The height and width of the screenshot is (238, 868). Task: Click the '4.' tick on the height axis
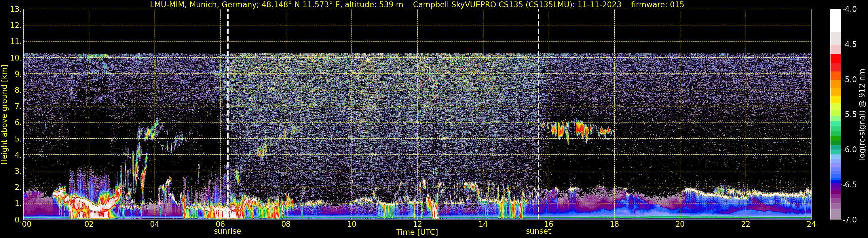[x=18, y=155]
